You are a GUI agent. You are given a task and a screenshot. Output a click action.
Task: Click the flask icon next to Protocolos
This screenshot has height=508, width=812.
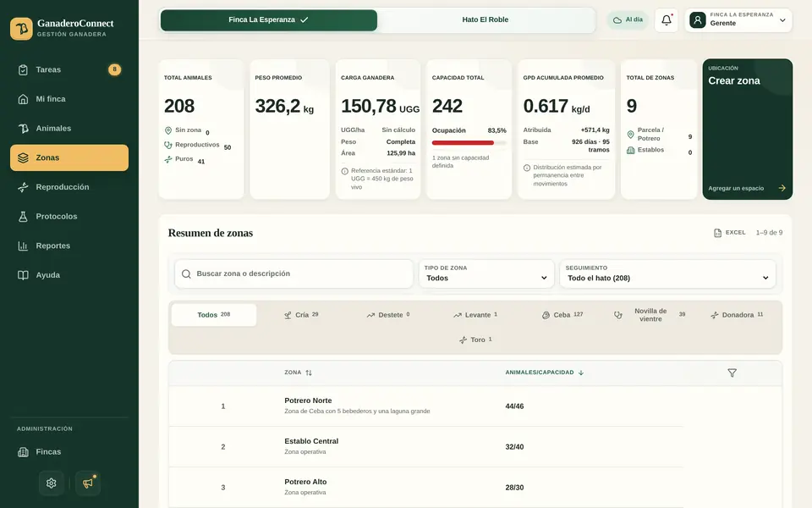tap(23, 217)
